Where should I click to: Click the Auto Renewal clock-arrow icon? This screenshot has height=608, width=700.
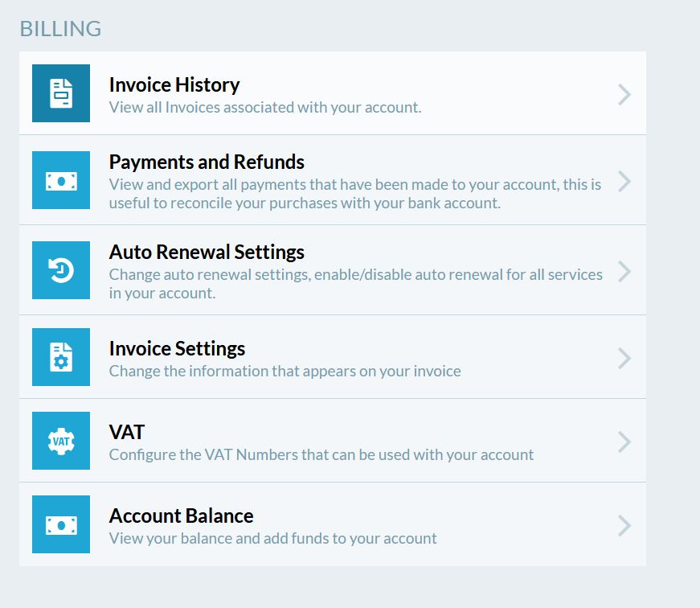pyautogui.click(x=61, y=270)
